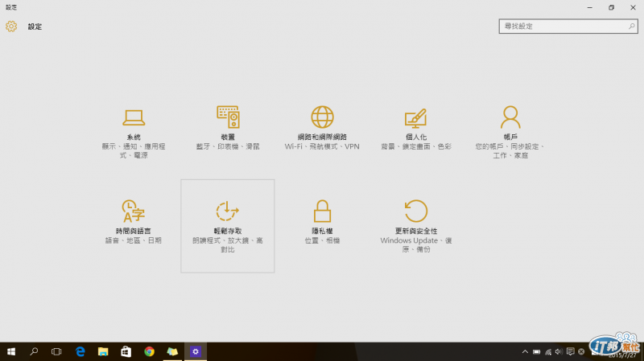Open Task View from the taskbar
Viewport: 644px width, 361px height.
point(56,351)
